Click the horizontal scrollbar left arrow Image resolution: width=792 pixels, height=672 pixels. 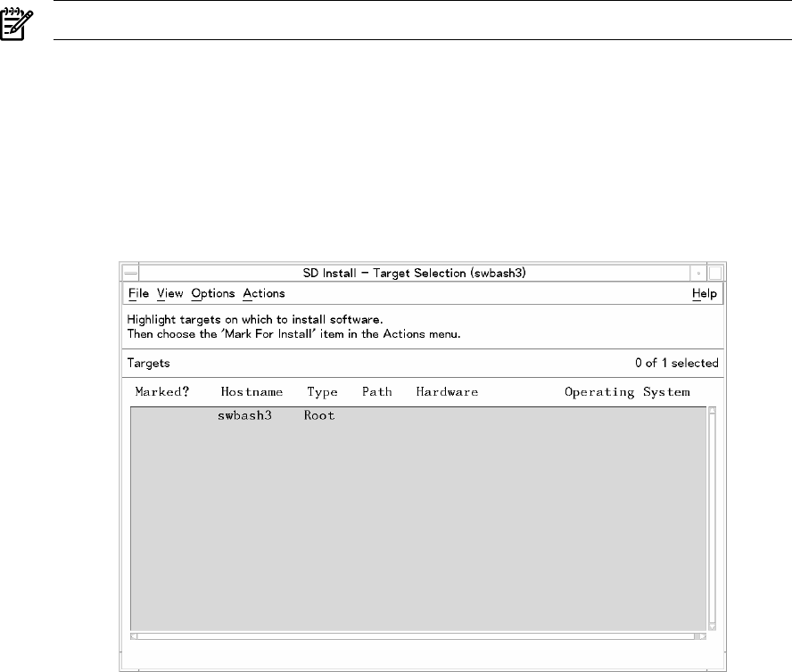[134, 636]
